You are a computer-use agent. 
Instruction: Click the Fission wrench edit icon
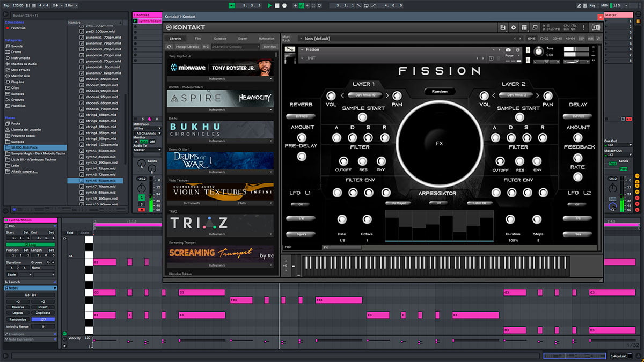[x=290, y=50]
